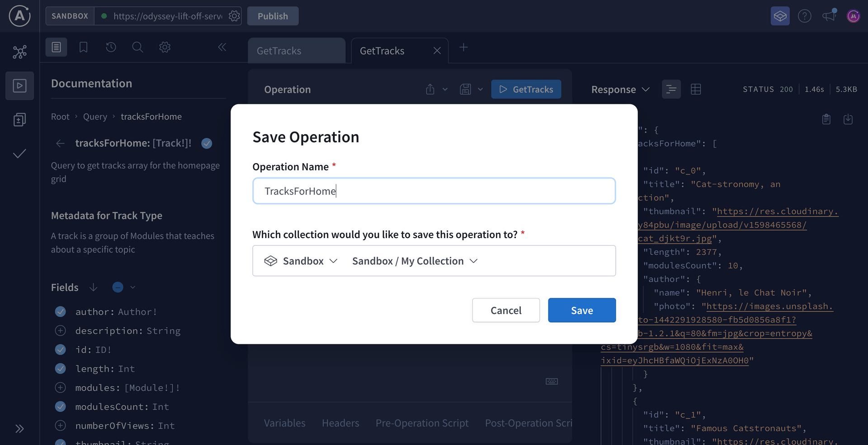Open the Documentation panel icon

pos(56,47)
